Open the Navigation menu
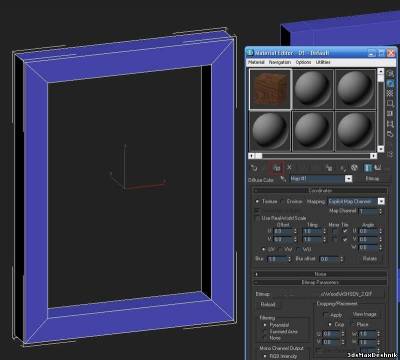Image resolution: width=400 pixels, height=360 pixels. pos(280,62)
